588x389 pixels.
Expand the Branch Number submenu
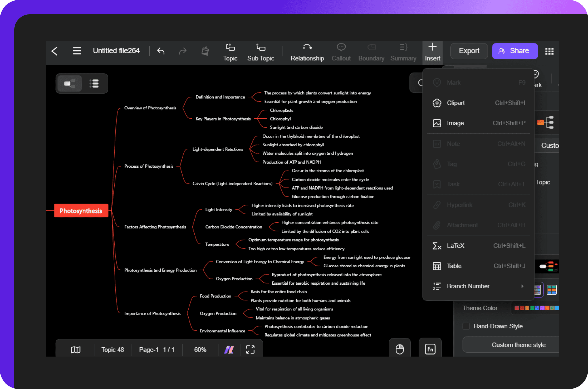[520, 286]
